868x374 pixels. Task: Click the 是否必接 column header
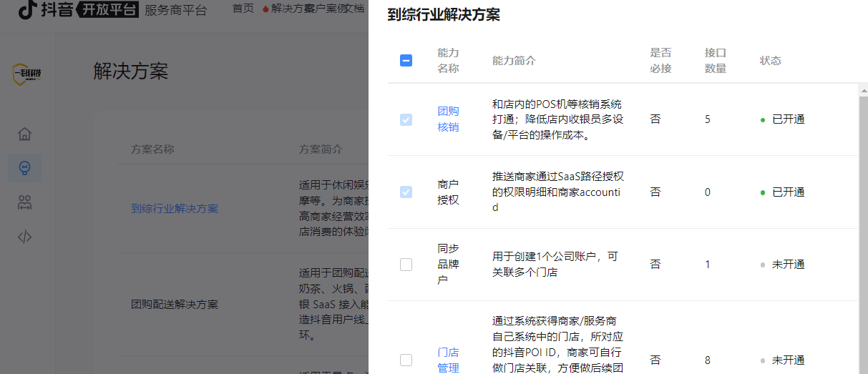point(660,61)
